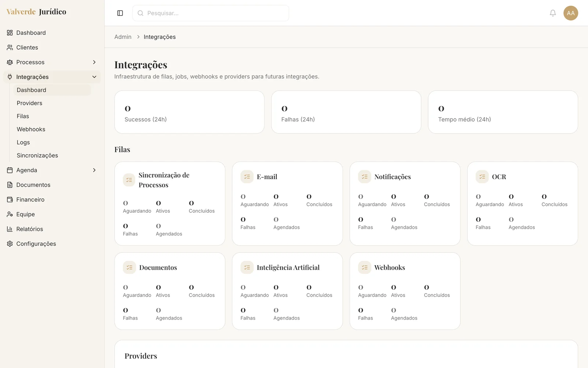Click the search magnifier icon
Image resolution: width=588 pixels, height=368 pixels.
(x=140, y=13)
